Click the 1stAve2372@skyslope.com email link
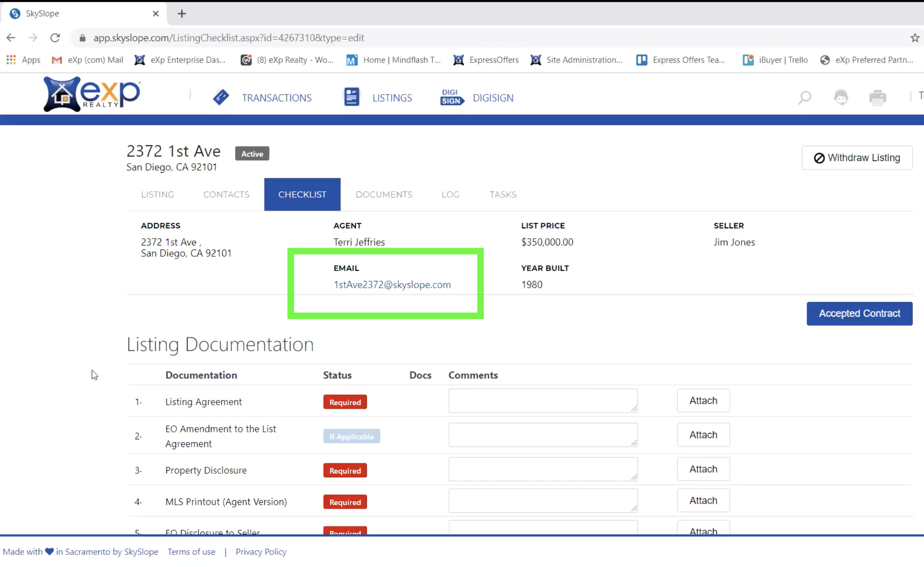Viewport: 924px width, 567px height. click(392, 285)
